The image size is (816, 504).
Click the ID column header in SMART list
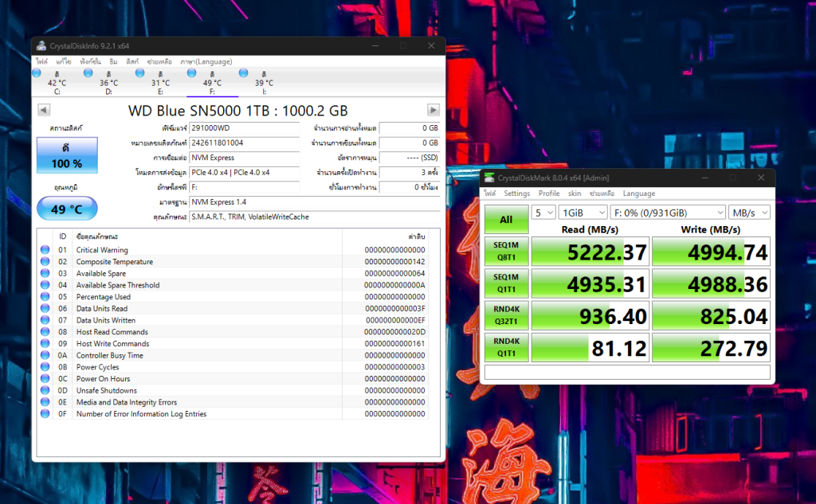62,236
